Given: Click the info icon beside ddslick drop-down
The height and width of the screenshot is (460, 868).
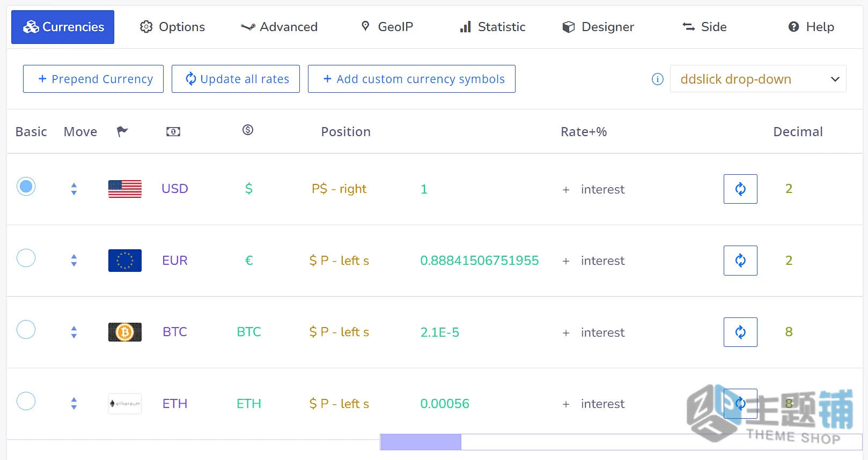Looking at the screenshot, I should point(658,79).
